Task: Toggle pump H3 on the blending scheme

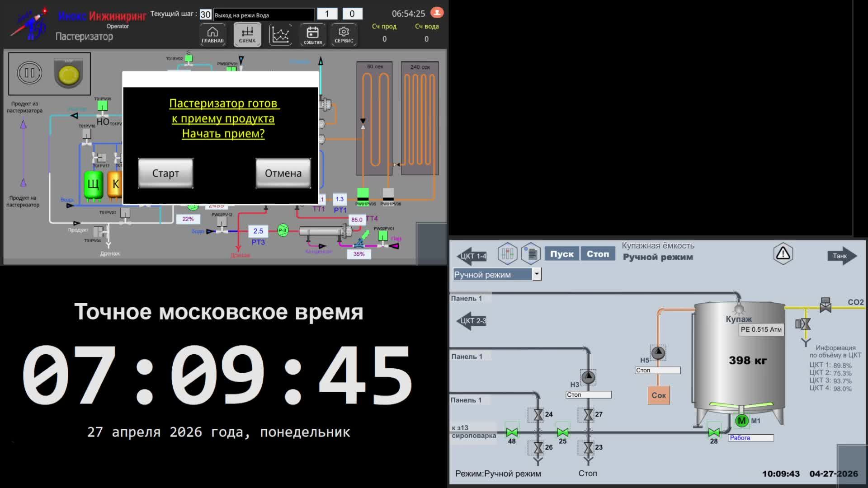Action: click(588, 376)
